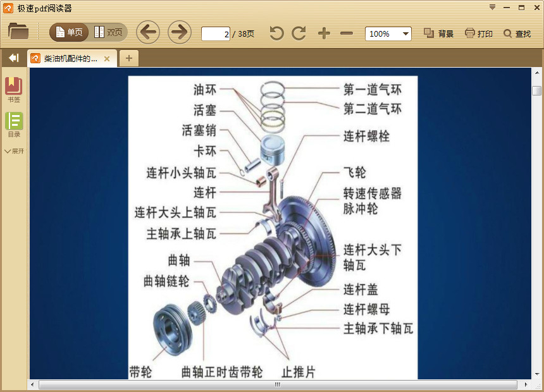Click the 极速pdf阅读器 app logo
This screenshot has height=392, width=544.
[x=8, y=8]
